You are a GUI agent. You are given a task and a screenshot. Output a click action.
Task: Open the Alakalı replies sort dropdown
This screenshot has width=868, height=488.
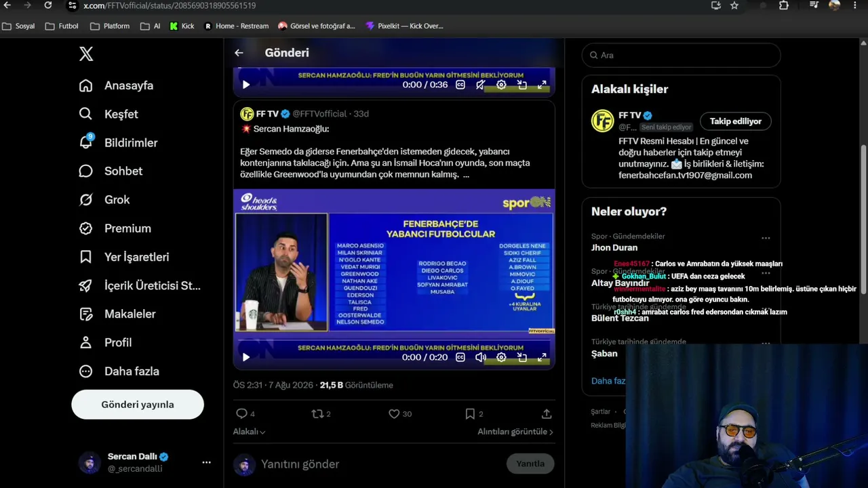tap(250, 432)
